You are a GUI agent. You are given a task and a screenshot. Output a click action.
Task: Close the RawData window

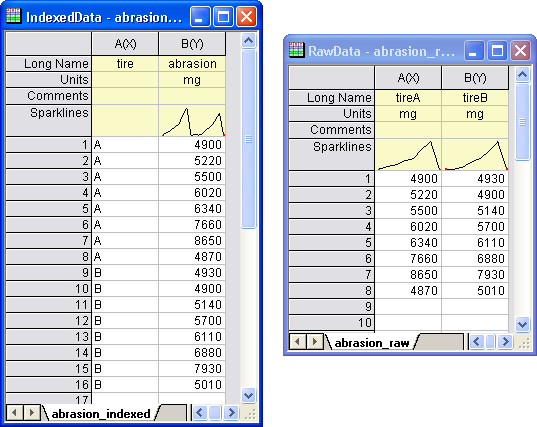pyautogui.click(x=521, y=51)
